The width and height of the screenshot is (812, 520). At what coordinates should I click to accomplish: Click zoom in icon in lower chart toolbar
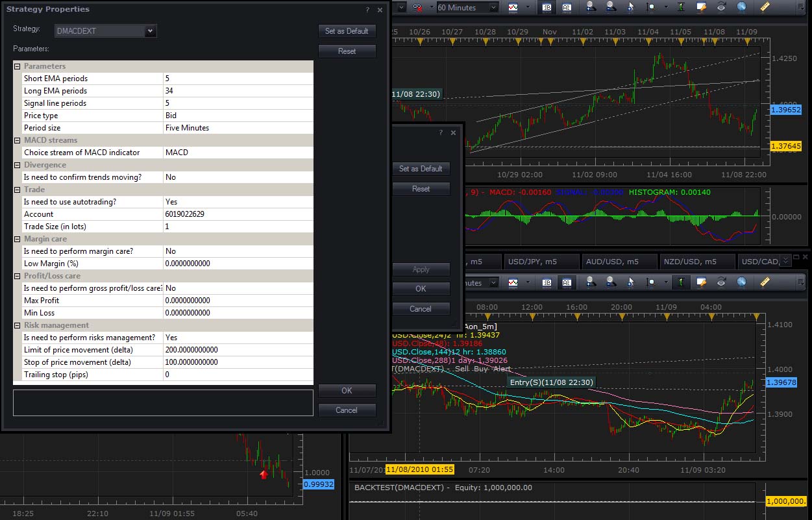591,282
